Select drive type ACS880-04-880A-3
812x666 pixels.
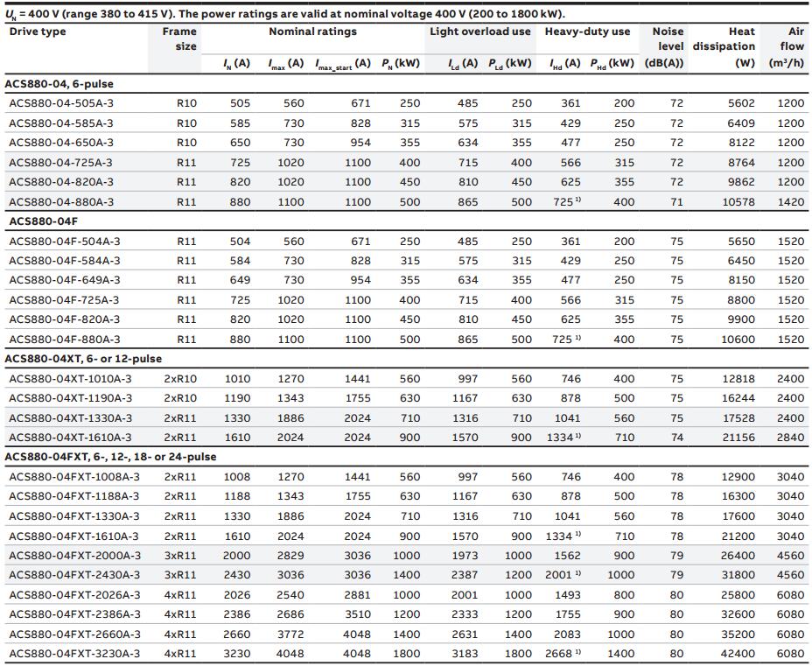61,202
